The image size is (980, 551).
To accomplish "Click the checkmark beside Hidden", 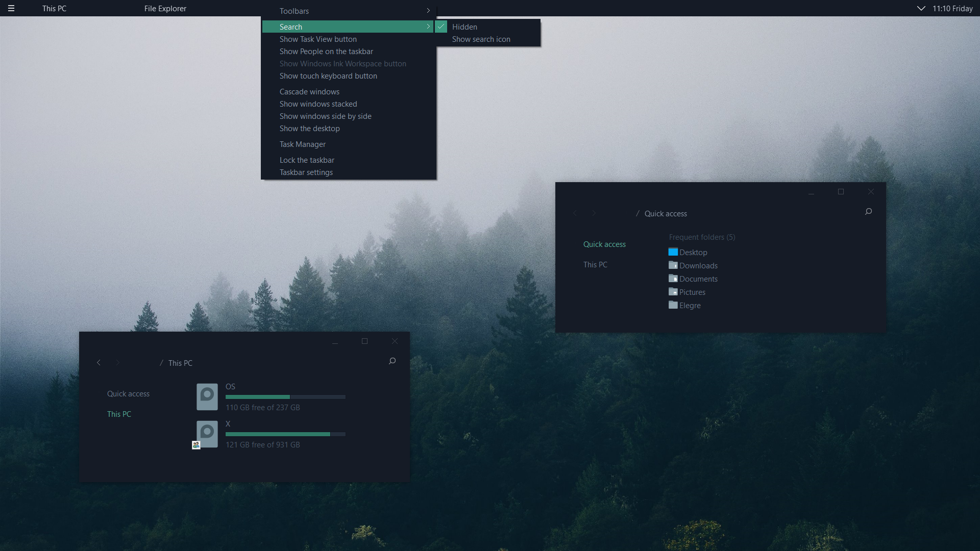I will [x=442, y=27].
